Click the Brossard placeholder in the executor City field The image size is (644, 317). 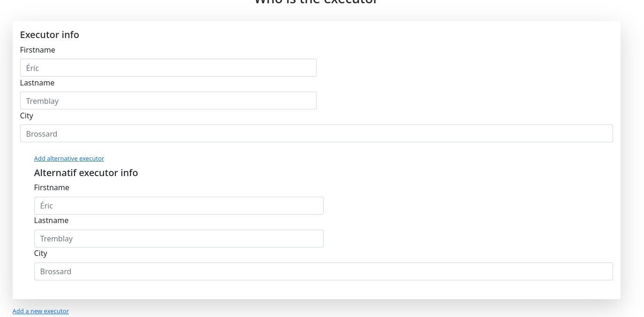point(42,134)
